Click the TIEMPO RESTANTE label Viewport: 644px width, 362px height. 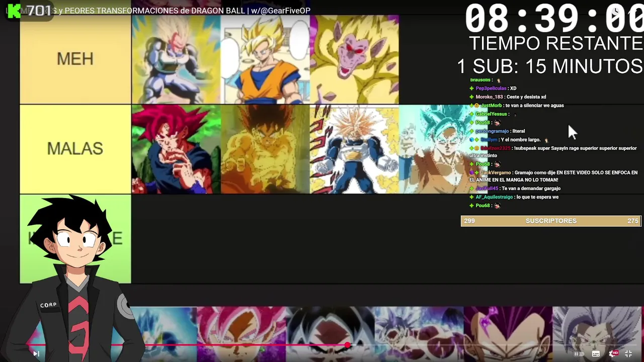click(556, 44)
